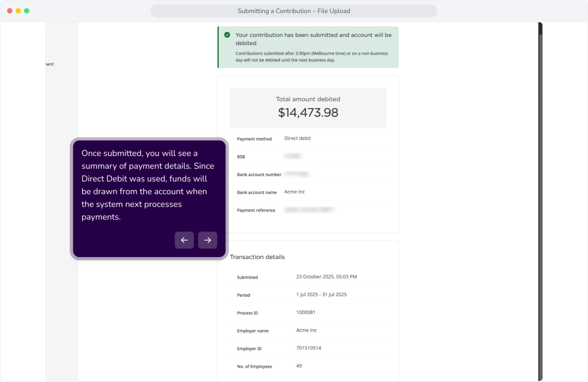Click the green maximize window button
This screenshot has width=588, height=382.
[x=27, y=11]
